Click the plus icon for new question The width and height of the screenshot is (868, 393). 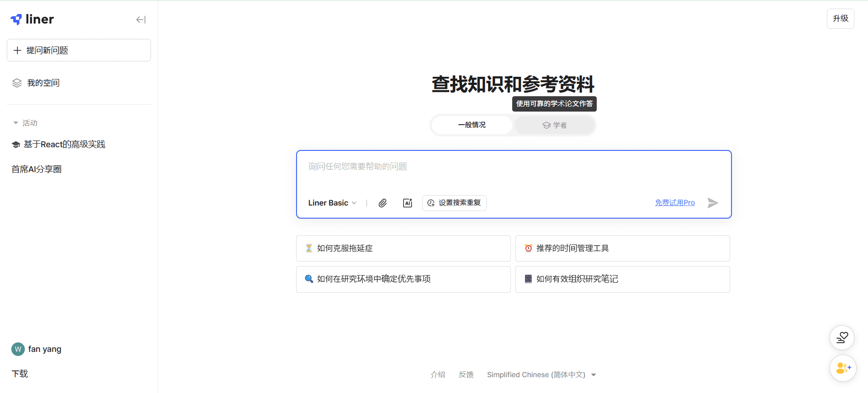(17, 50)
